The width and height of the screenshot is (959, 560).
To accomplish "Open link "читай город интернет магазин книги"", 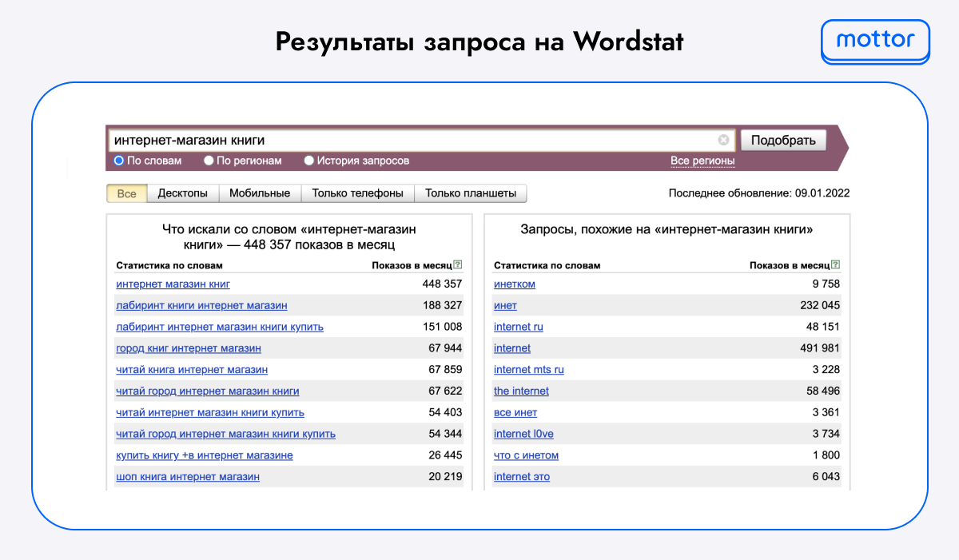I will coord(208,391).
